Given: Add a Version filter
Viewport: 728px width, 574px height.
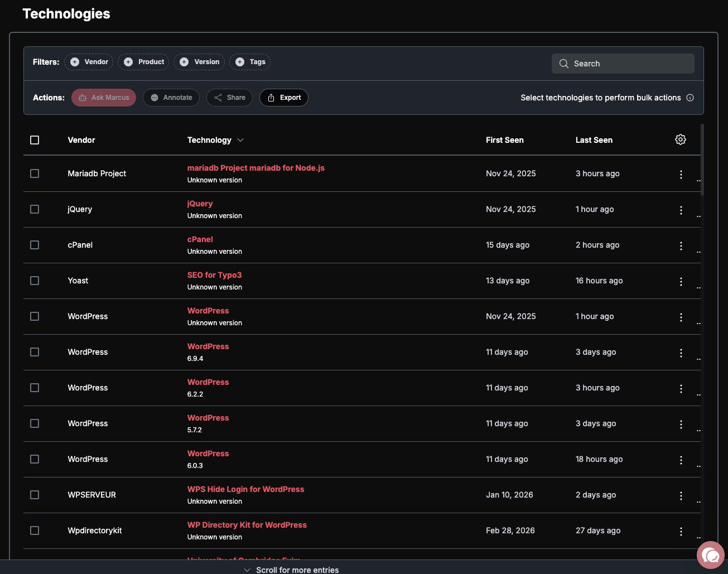Looking at the screenshot, I should point(199,62).
